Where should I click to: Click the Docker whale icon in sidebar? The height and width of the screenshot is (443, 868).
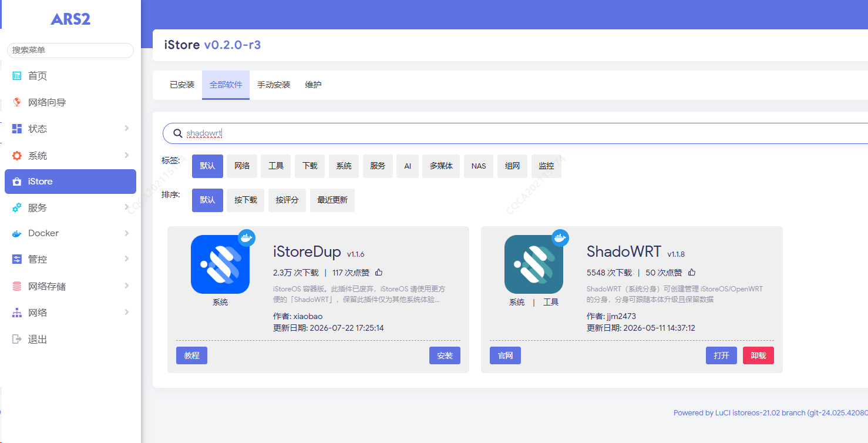click(x=17, y=233)
